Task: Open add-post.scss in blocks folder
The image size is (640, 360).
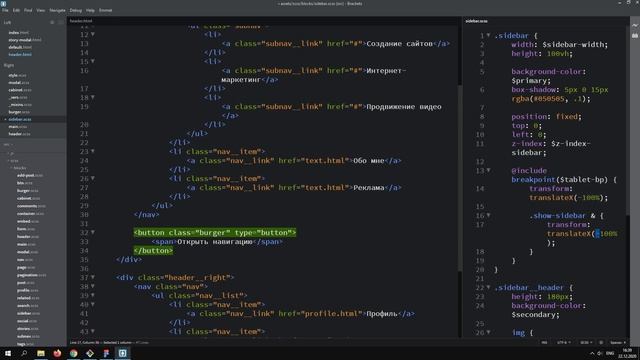Action: pyautogui.click(x=30, y=175)
